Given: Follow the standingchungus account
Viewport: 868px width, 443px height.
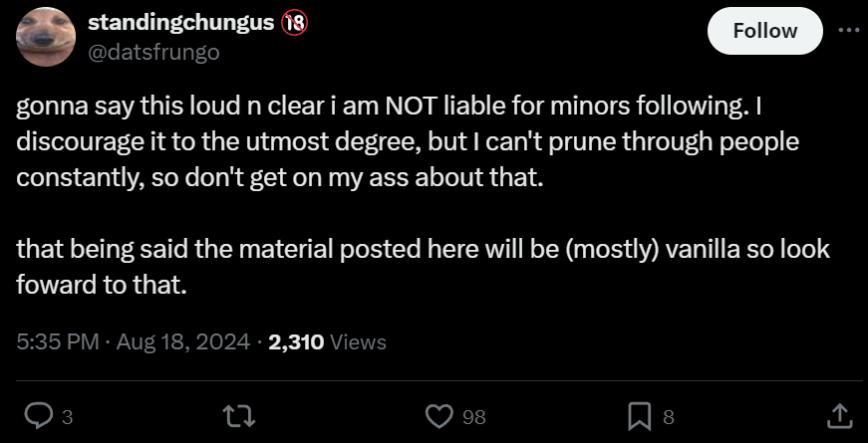Looking at the screenshot, I should [x=764, y=31].
